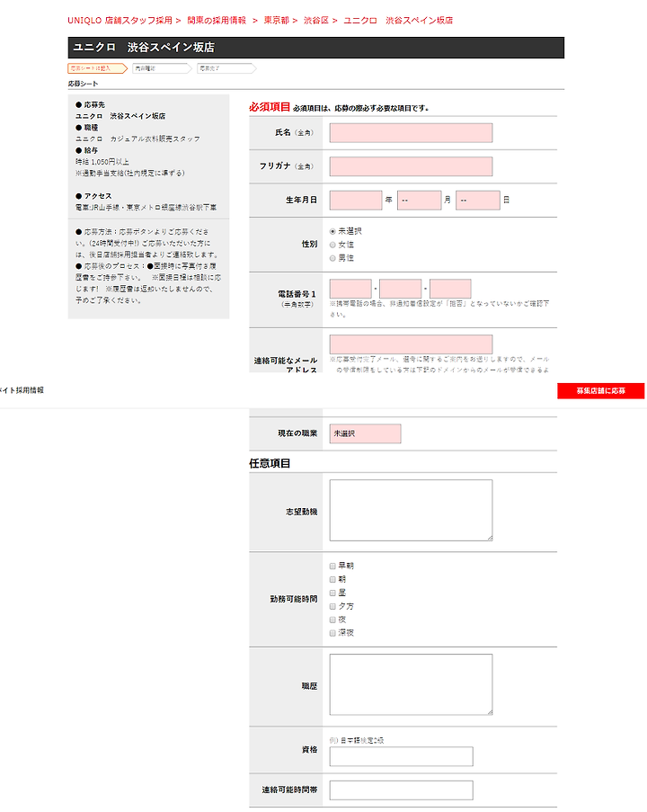Check the 朝 availability checkbox
Image resolution: width=647 pixels, height=812 pixels.
(332, 579)
